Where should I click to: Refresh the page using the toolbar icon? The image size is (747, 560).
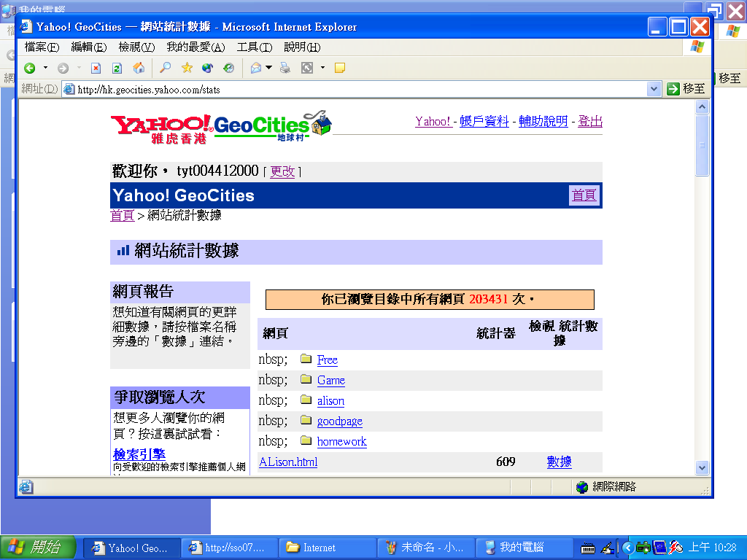click(117, 68)
